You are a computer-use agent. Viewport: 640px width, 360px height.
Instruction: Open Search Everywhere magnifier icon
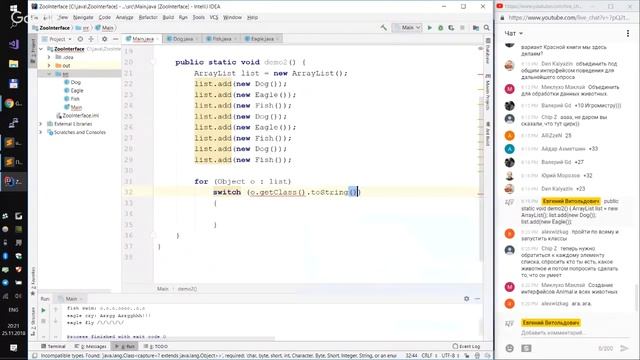487,28
